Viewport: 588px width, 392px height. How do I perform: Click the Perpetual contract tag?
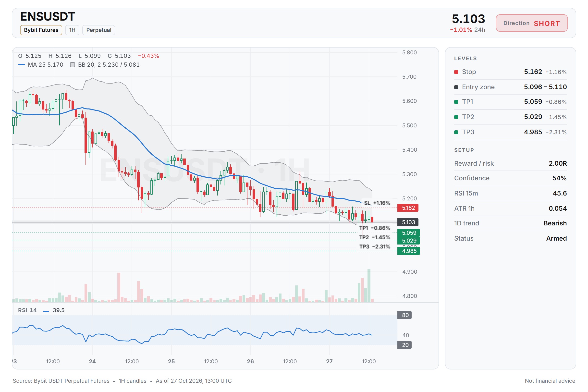pos(99,30)
